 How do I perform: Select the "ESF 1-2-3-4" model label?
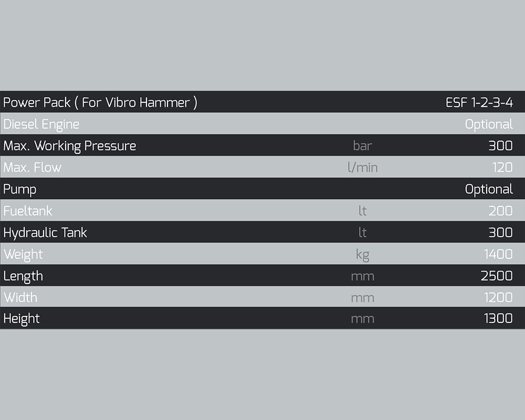[x=479, y=102]
